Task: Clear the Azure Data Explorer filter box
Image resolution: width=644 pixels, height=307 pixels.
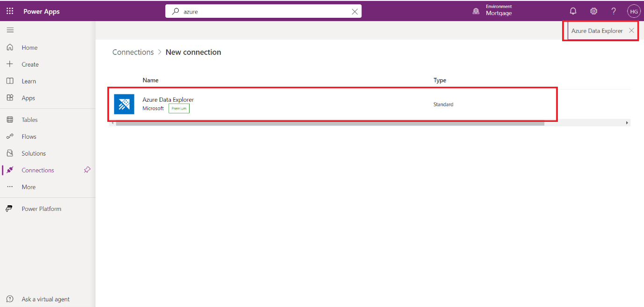Action: click(631, 30)
